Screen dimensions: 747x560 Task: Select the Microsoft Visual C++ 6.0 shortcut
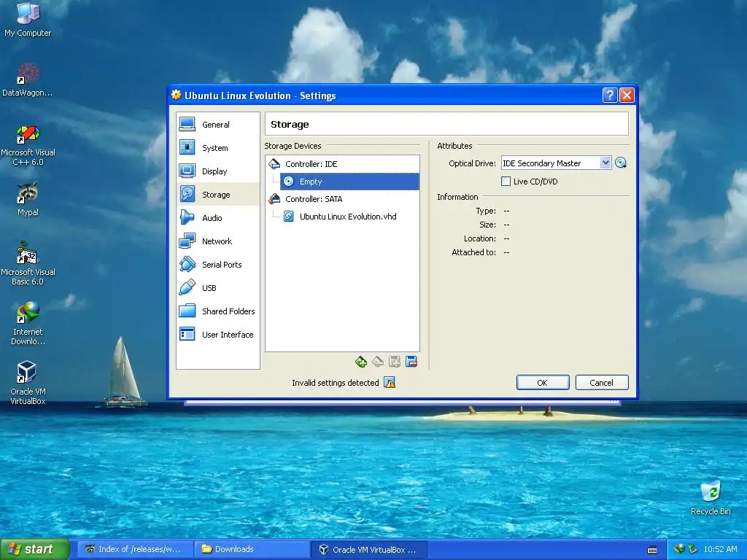[28, 145]
